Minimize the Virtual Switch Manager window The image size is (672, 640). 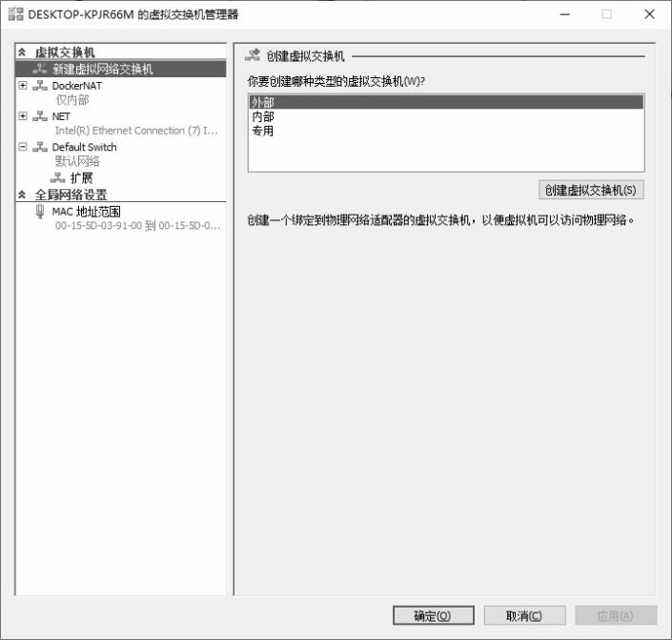[x=565, y=14]
